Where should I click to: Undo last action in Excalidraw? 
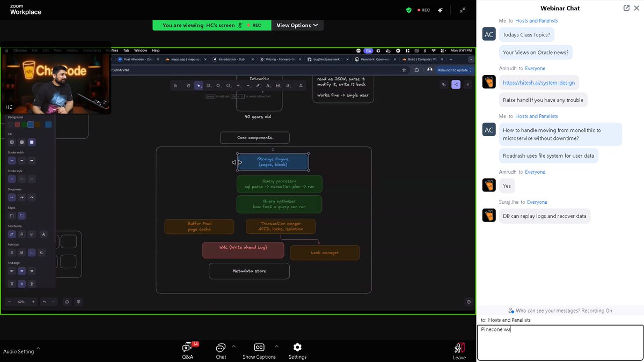click(45, 302)
